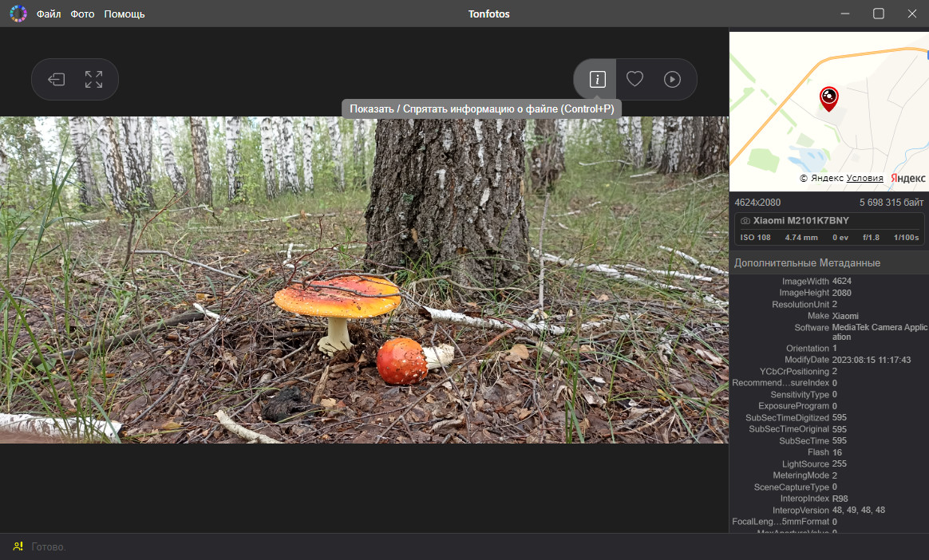Click the 1/100s shutter speed value
The image size is (929, 560).
coord(906,238)
